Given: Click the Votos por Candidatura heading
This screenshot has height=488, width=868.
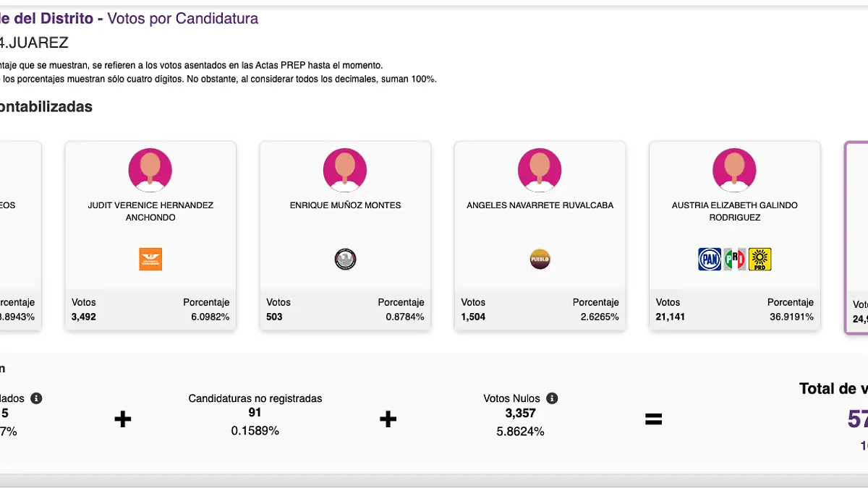Looking at the screenshot, I should tap(182, 19).
